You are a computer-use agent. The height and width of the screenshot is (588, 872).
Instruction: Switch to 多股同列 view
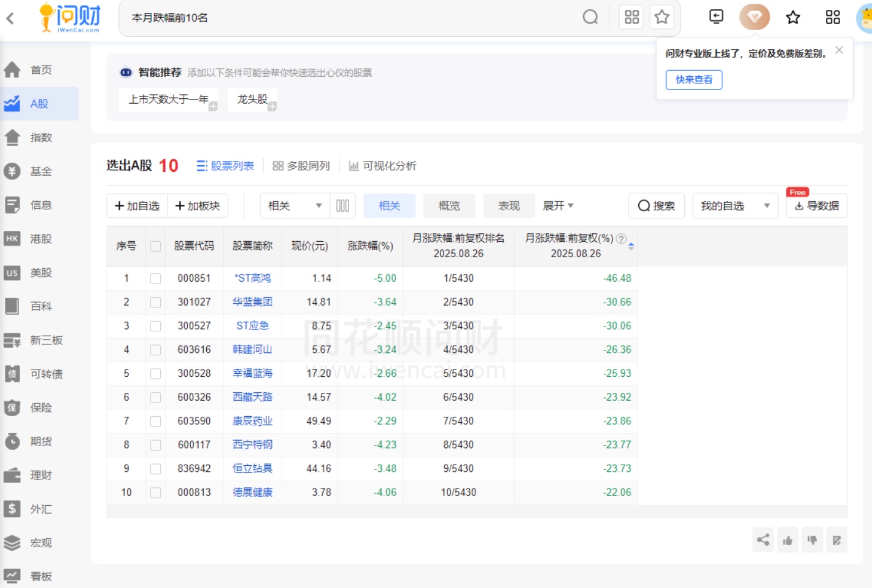tap(301, 166)
